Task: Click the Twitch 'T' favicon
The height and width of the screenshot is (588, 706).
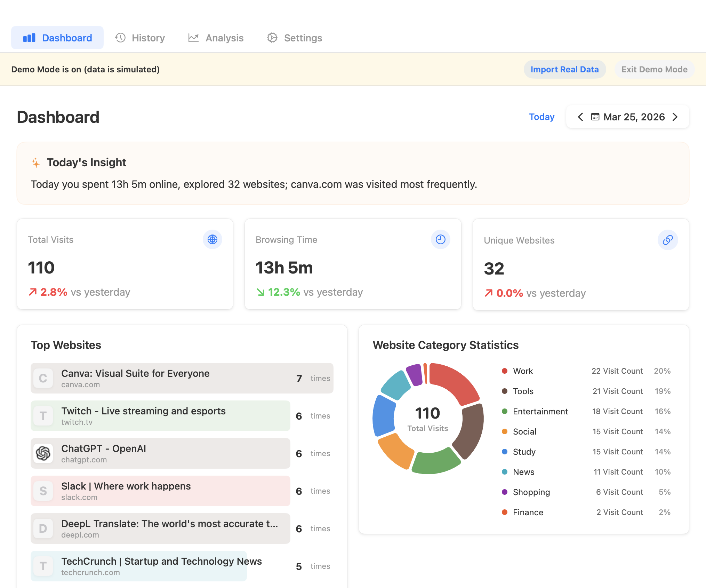Action: [43, 416]
